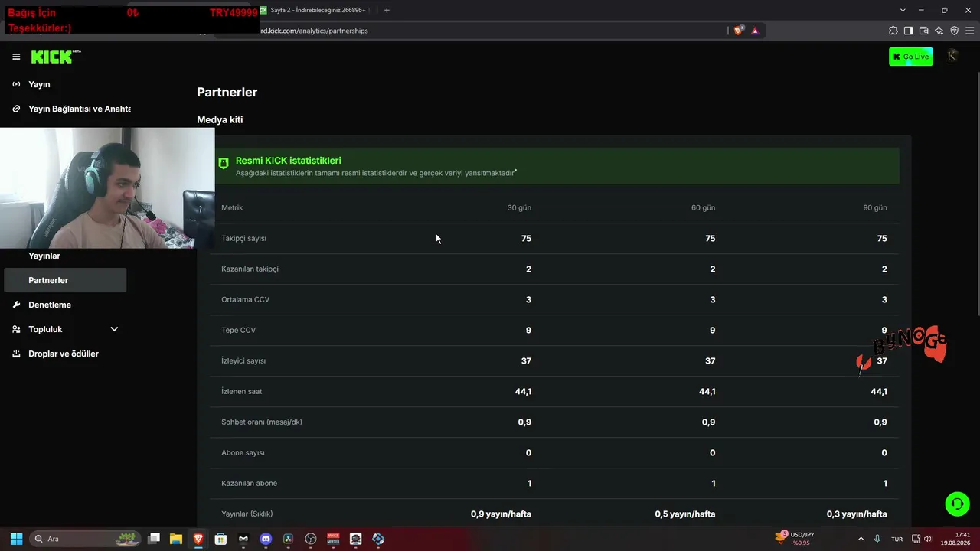The width and height of the screenshot is (980, 551).
Task: Click the Resmi KICK istatistikleri shield icon
Action: pyautogui.click(x=224, y=163)
